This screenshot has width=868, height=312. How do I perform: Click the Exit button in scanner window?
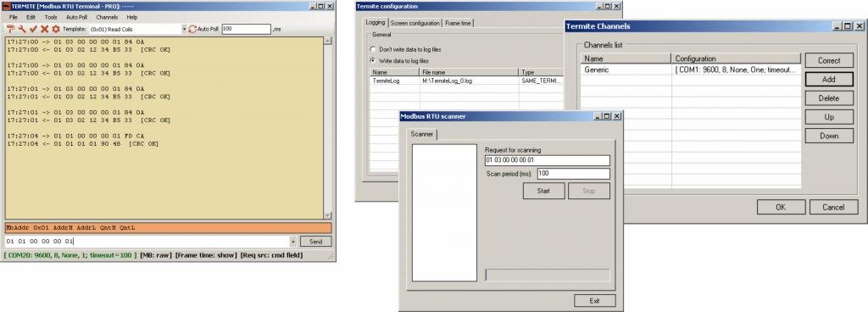pos(594,301)
